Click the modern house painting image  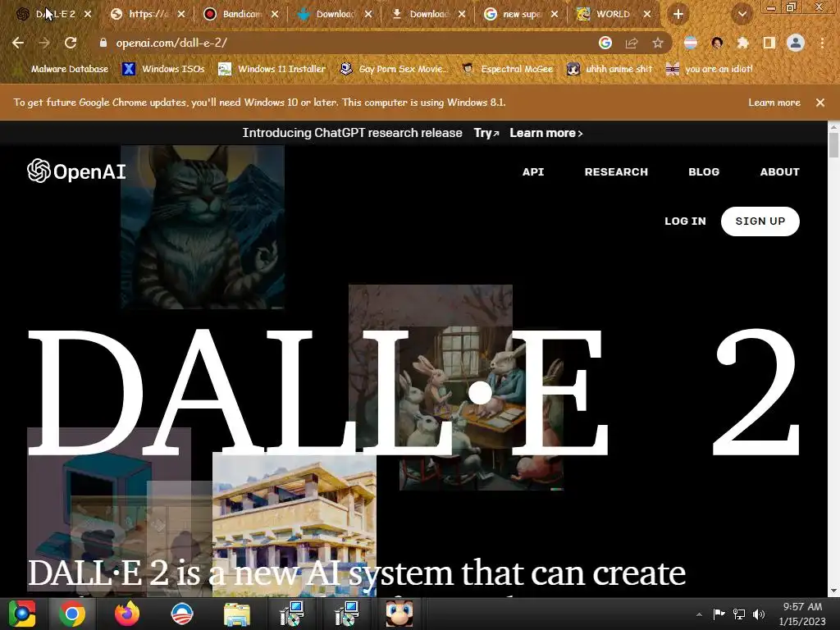click(294, 525)
